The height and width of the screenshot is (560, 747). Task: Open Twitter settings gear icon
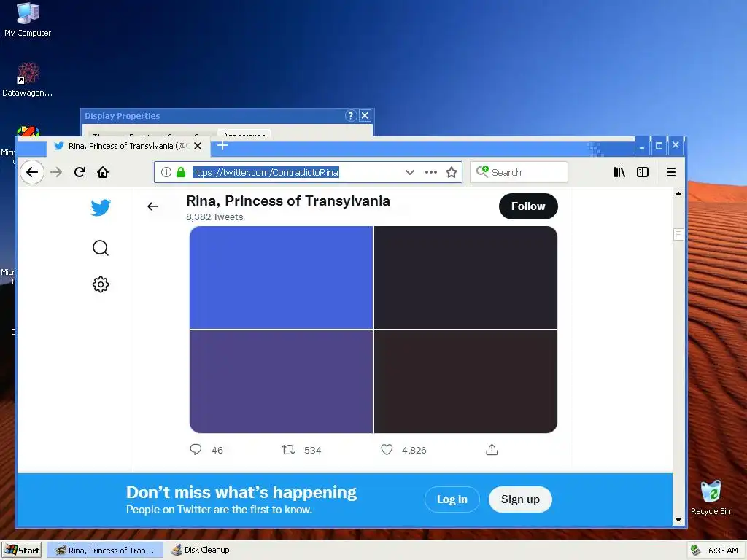coord(101,284)
